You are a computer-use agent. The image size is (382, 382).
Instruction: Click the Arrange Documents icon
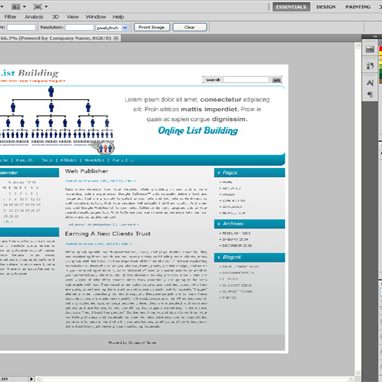[x=15, y=6]
